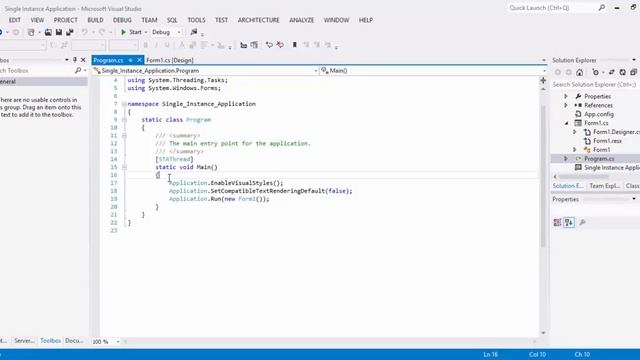
Task: Click the Alphabetical sort icon in Properties
Action: coord(569,222)
